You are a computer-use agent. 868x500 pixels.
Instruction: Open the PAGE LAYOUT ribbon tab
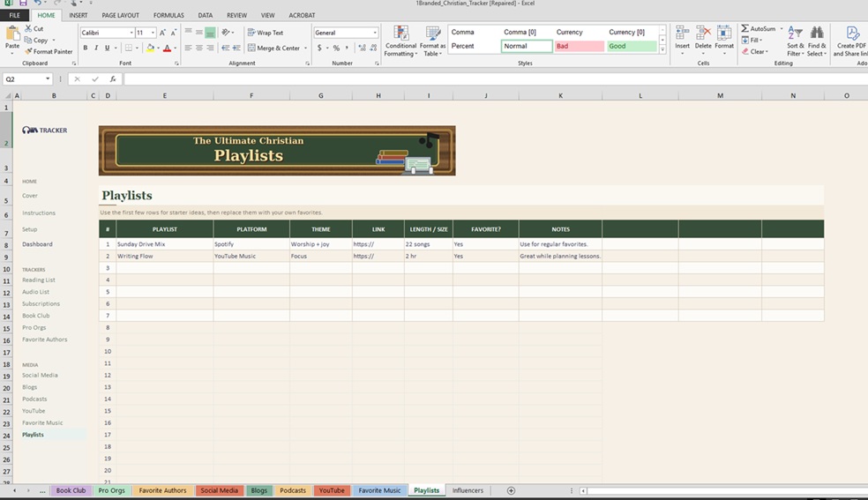coord(120,15)
